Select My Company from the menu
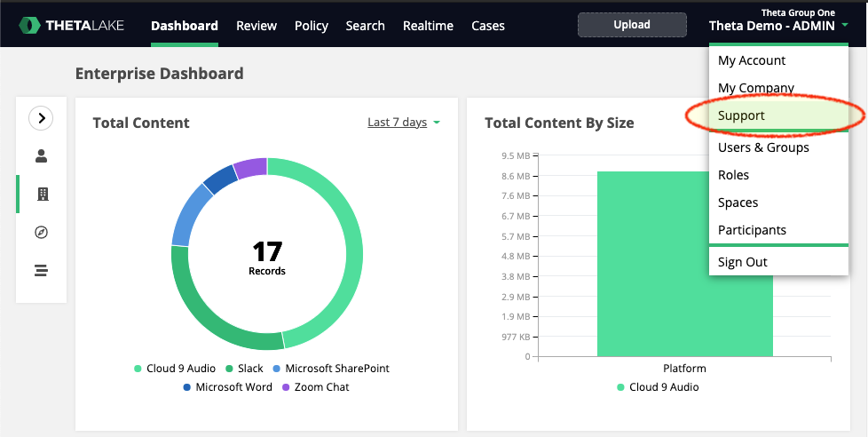The width and height of the screenshot is (868, 437). click(778, 88)
